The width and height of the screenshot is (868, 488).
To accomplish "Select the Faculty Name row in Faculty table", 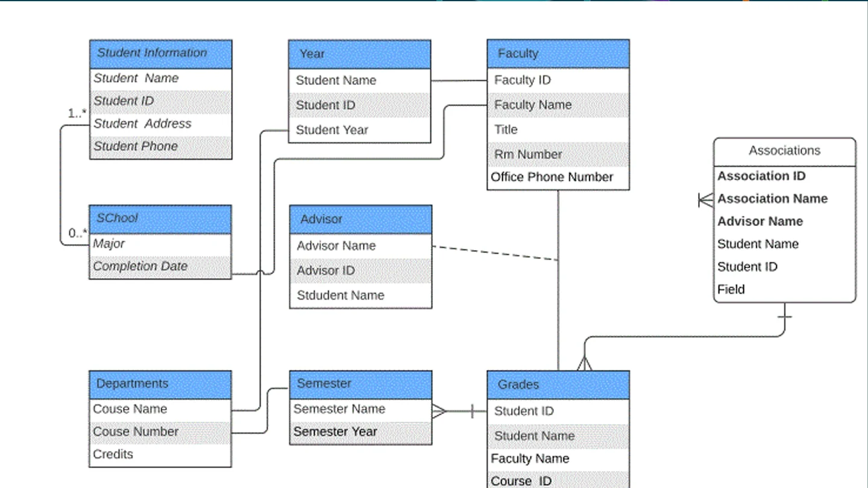I will 558,105.
